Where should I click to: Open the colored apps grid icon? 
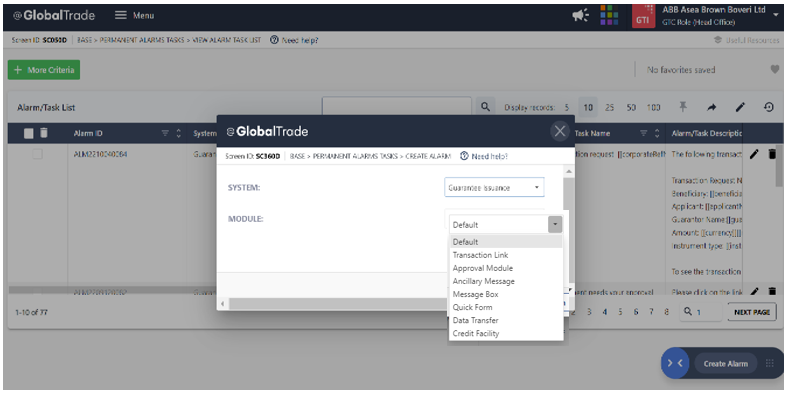point(609,15)
